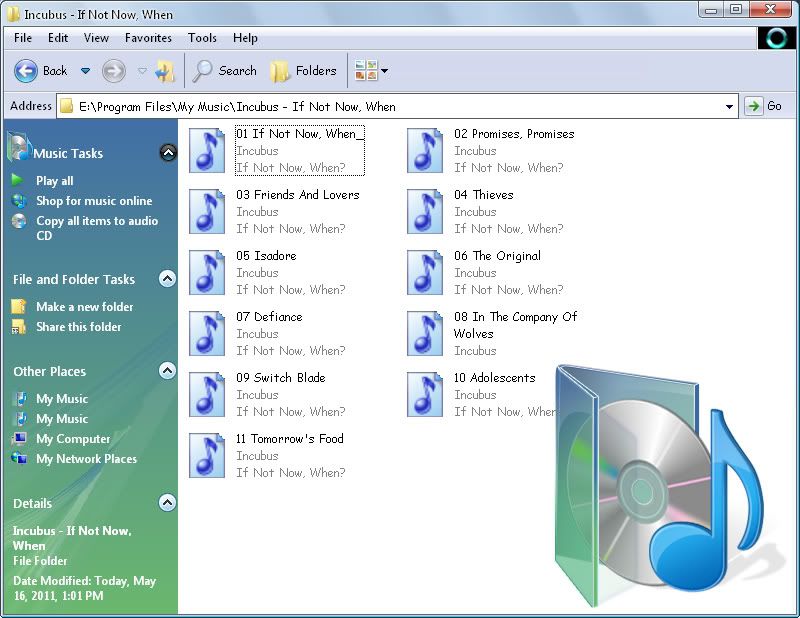The image size is (800, 618).
Task: Select the 09 Switch Blade file name
Action: pyautogui.click(x=281, y=378)
